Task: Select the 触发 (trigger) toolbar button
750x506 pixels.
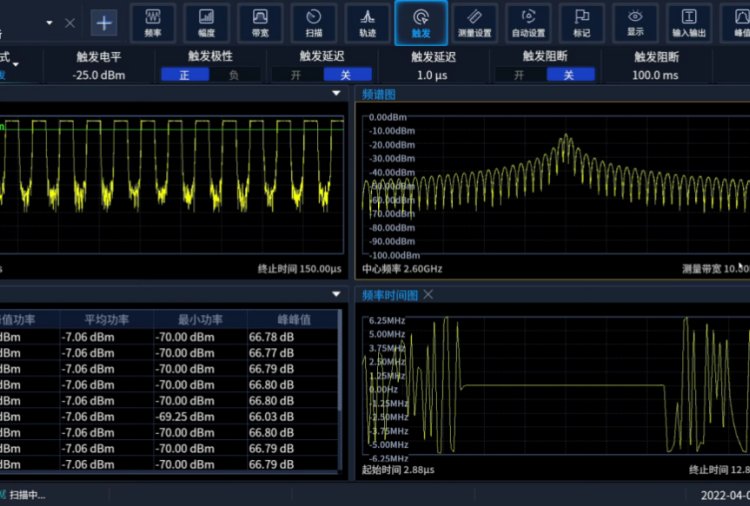Action: (x=421, y=22)
